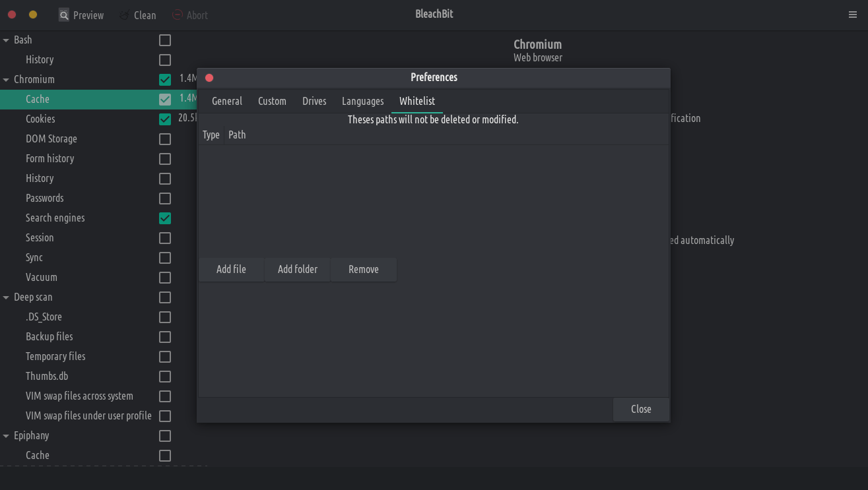Switch to the General tab

227,101
